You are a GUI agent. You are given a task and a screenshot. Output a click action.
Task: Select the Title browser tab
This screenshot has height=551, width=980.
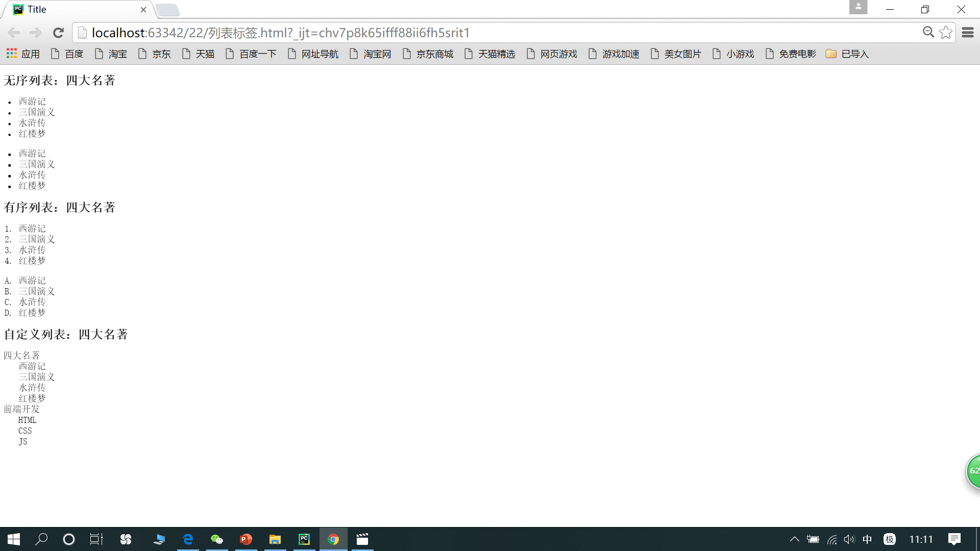point(77,10)
